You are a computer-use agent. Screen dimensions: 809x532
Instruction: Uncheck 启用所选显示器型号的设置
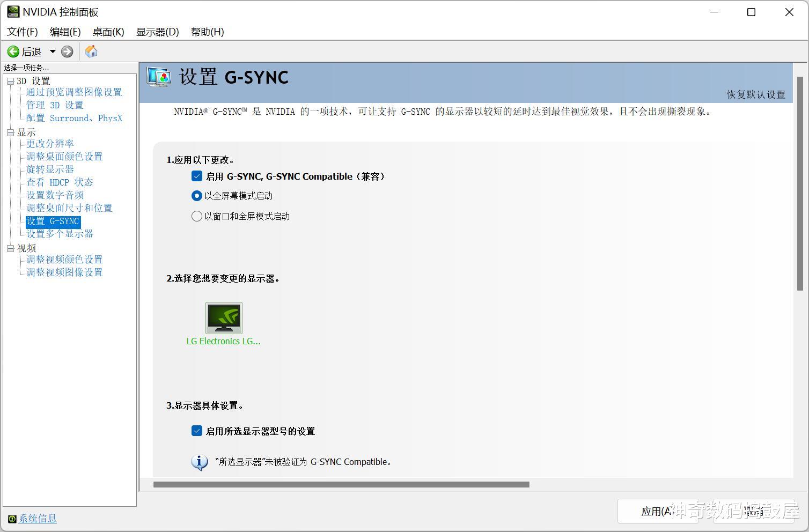[x=196, y=431]
